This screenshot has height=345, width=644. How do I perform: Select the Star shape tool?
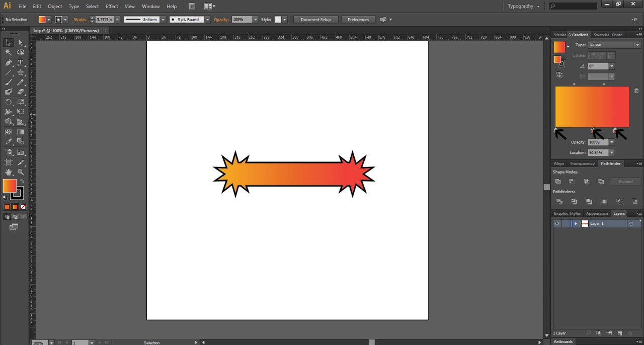point(21,73)
